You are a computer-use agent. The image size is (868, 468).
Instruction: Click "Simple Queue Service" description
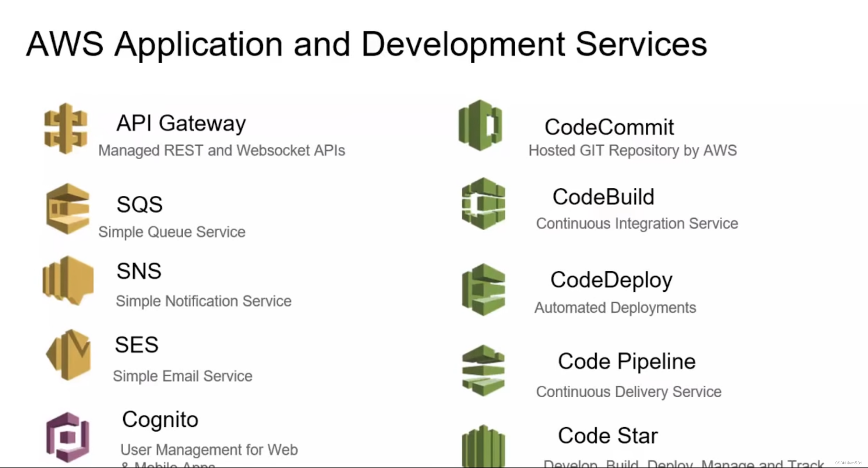click(x=172, y=232)
